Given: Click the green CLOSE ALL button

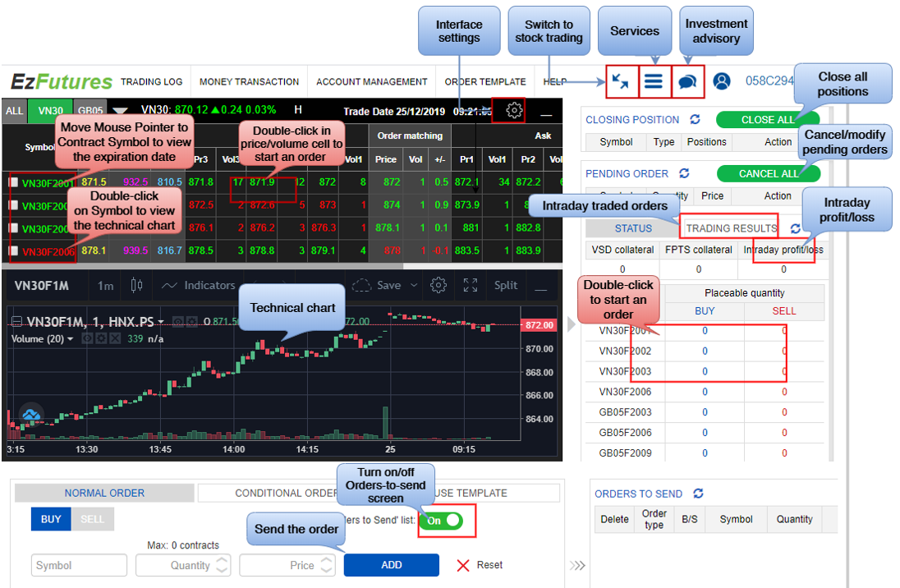Looking at the screenshot, I should coord(768,119).
